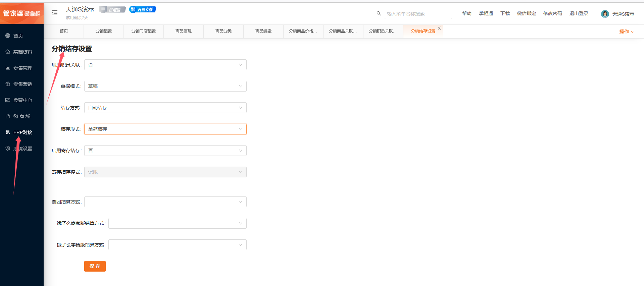Click the 微商城 bag icon
644x286 pixels.
point(8,116)
